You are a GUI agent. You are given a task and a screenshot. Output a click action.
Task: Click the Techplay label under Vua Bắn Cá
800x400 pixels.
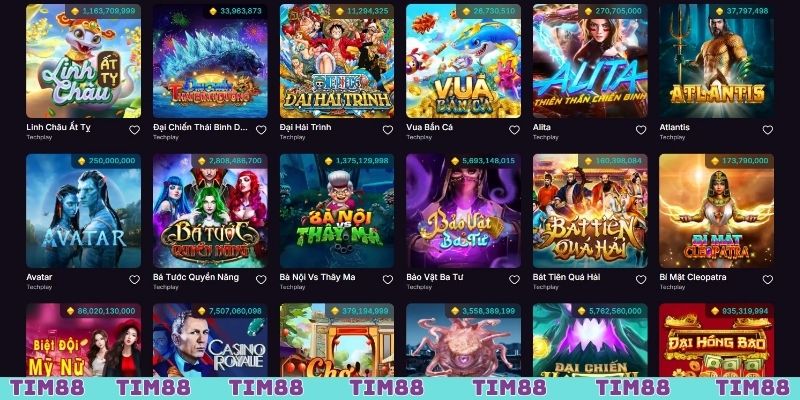[x=419, y=137]
